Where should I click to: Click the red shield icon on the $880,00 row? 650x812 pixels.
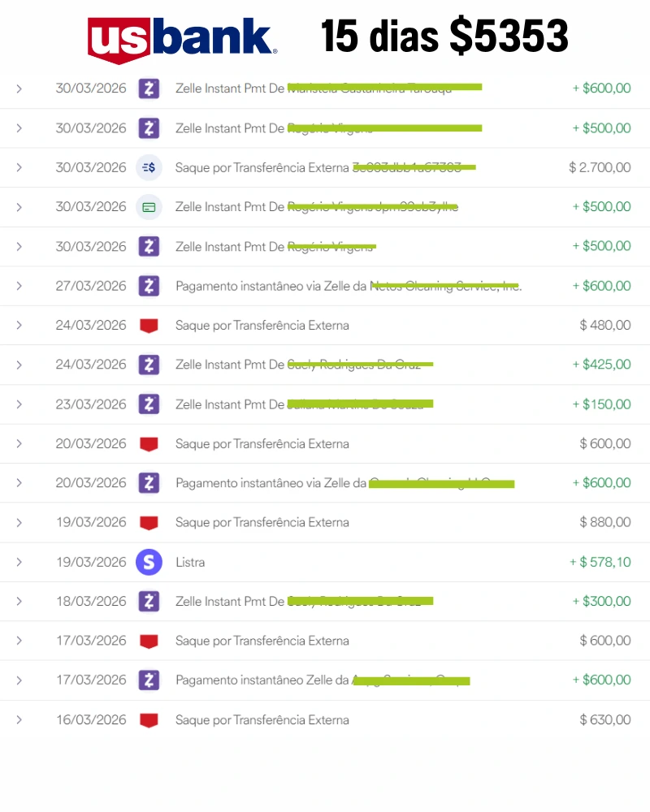tap(149, 523)
